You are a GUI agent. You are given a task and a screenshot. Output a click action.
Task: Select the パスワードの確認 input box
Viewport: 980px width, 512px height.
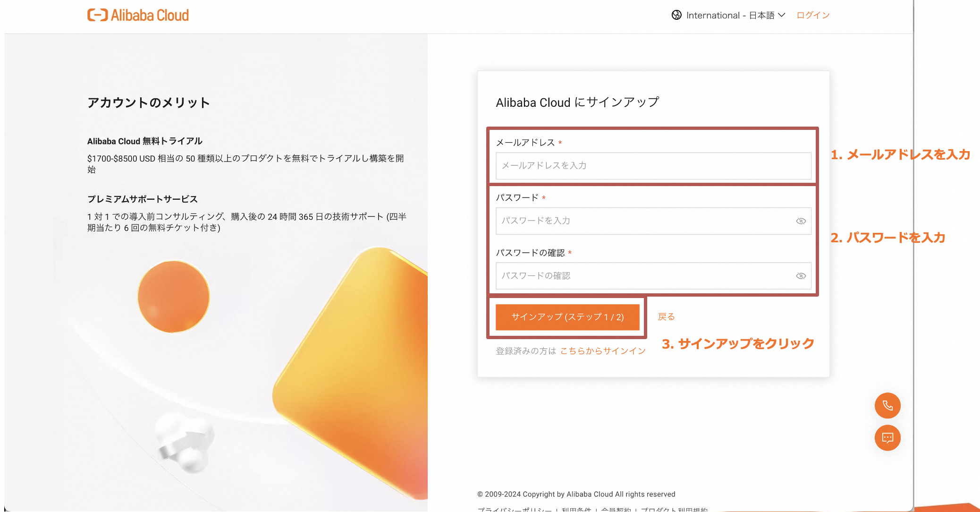(x=644, y=276)
